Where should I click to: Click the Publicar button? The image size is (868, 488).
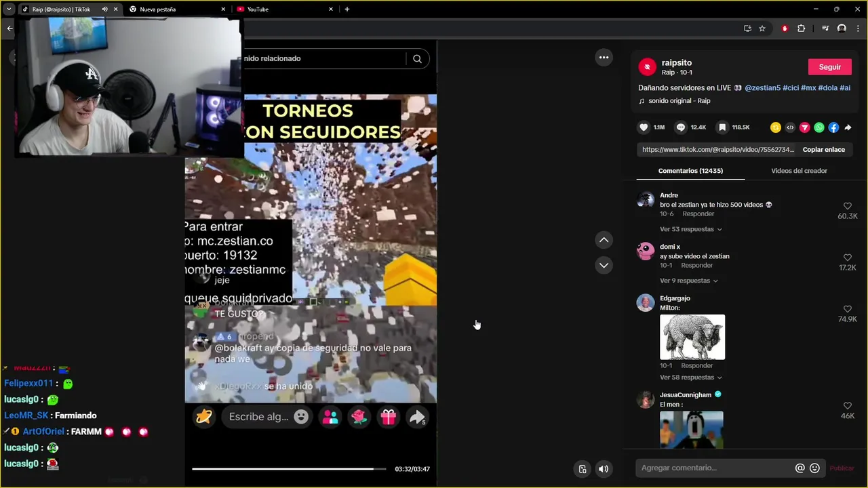tap(842, 468)
